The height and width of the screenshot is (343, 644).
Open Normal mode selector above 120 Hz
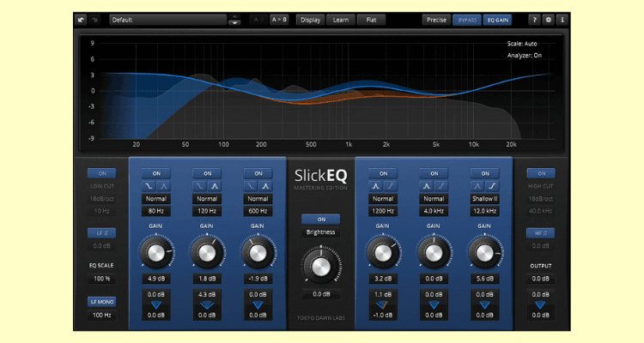point(207,199)
